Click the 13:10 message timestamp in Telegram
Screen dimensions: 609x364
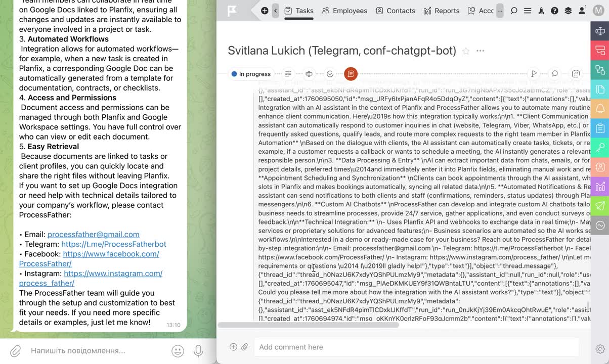(x=173, y=325)
